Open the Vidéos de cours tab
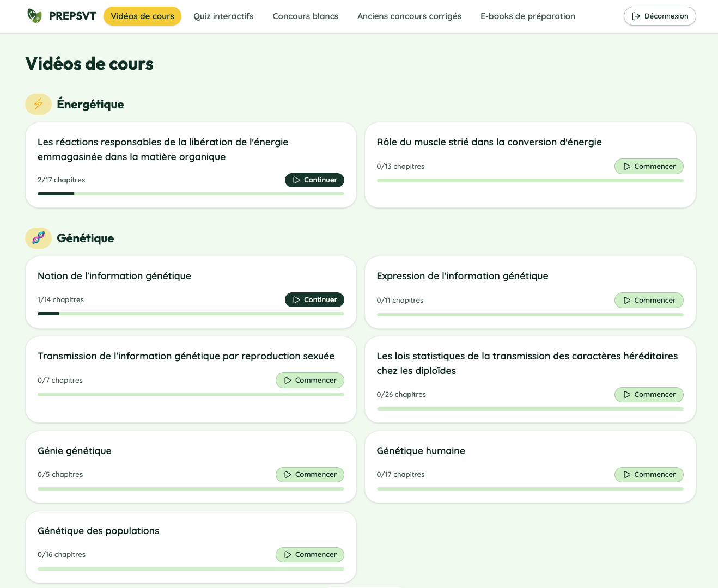The width and height of the screenshot is (718, 588). coord(142,16)
